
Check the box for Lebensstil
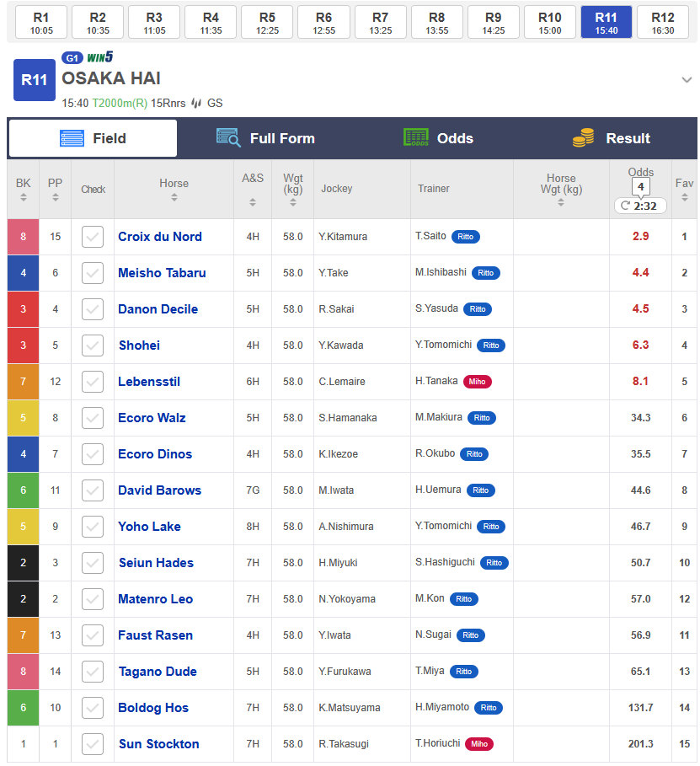pyautogui.click(x=93, y=382)
